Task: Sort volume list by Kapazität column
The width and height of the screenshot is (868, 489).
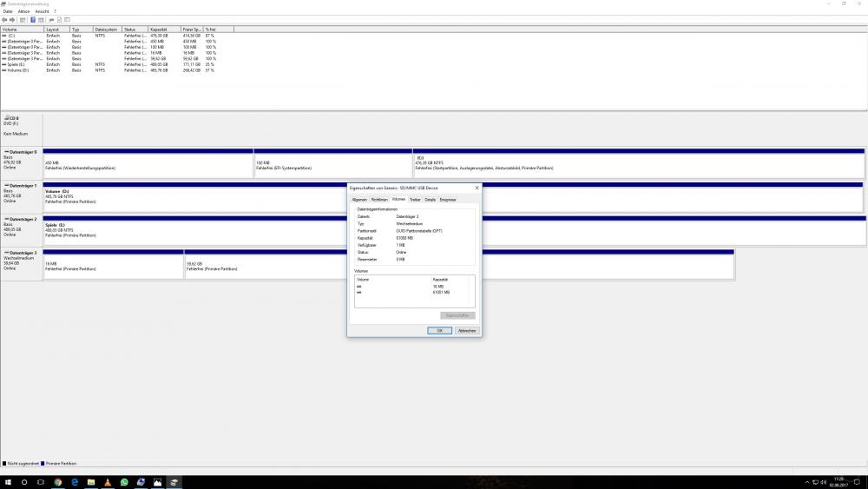Action: tap(160, 29)
